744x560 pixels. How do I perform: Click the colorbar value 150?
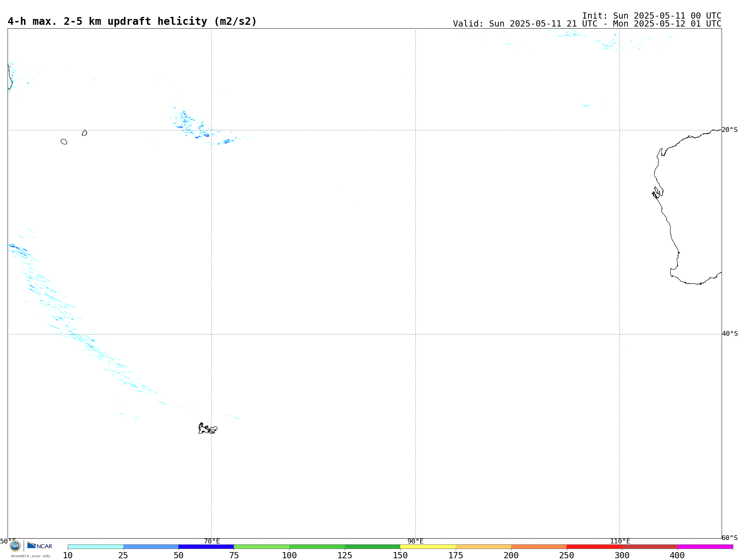point(400,556)
